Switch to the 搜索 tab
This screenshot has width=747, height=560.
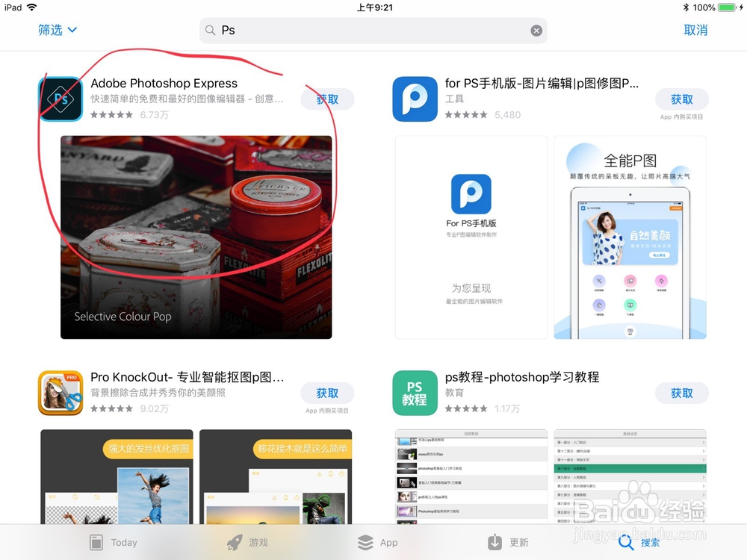[639, 542]
